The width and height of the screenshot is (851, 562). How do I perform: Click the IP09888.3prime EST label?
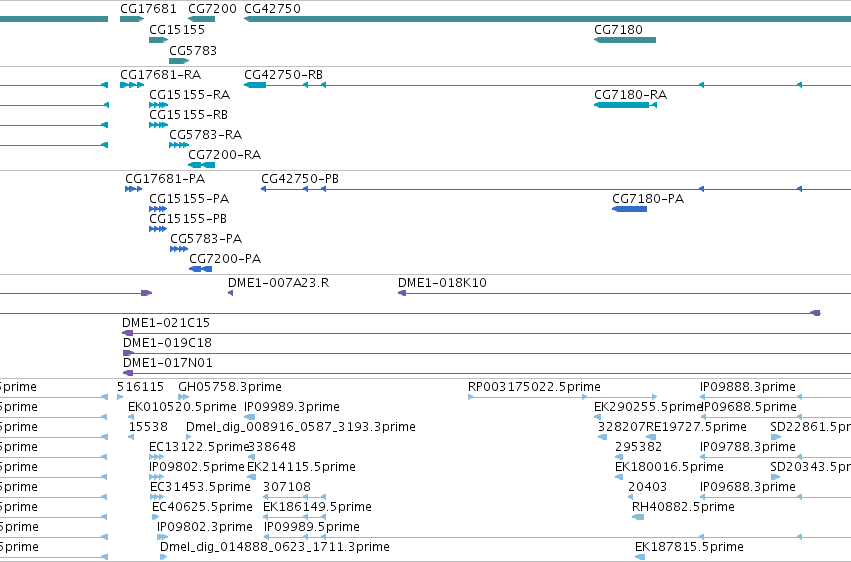[748, 387]
